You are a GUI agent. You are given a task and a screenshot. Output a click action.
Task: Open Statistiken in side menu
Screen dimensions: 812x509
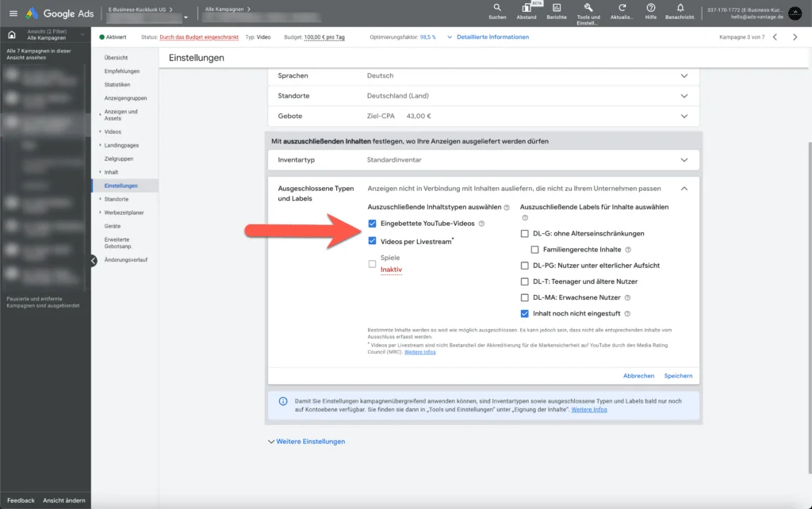pyautogui.click(x=117, y=85)
